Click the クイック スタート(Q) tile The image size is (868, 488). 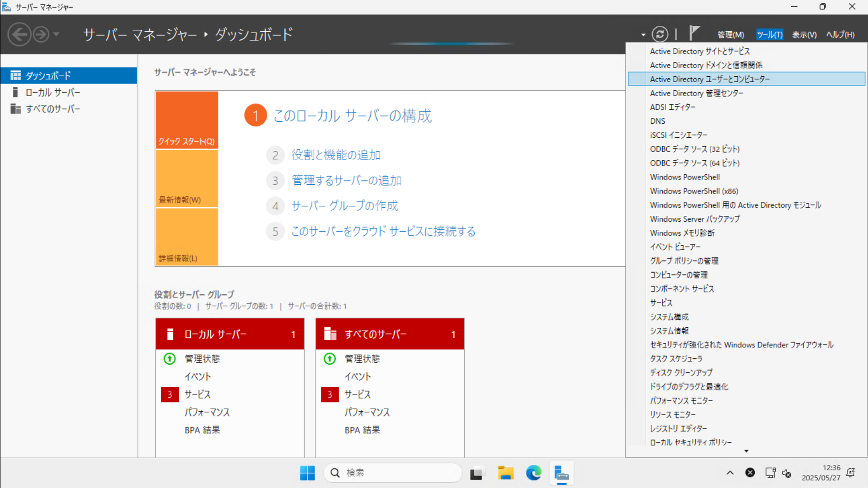tap(187, 120)
